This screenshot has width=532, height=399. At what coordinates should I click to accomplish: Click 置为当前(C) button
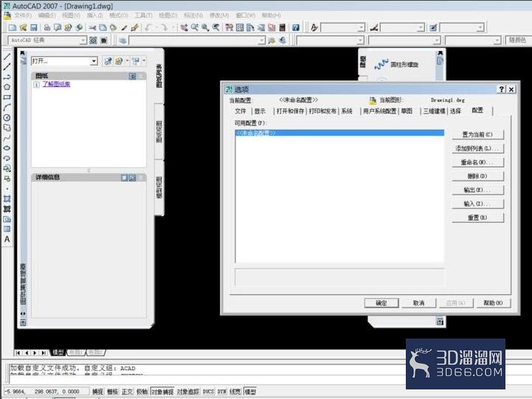coord(477,134)
